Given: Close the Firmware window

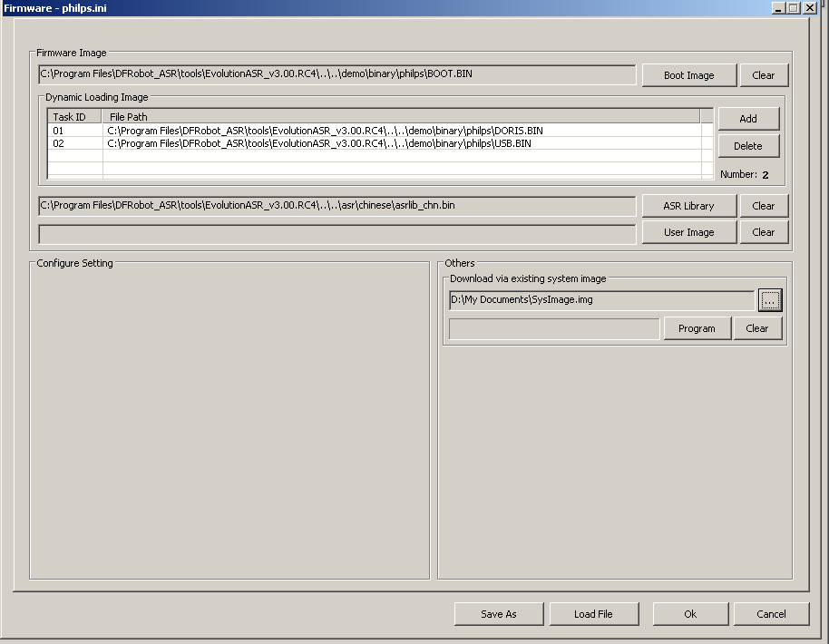Looking at the screenshot, I should (810, 8).
